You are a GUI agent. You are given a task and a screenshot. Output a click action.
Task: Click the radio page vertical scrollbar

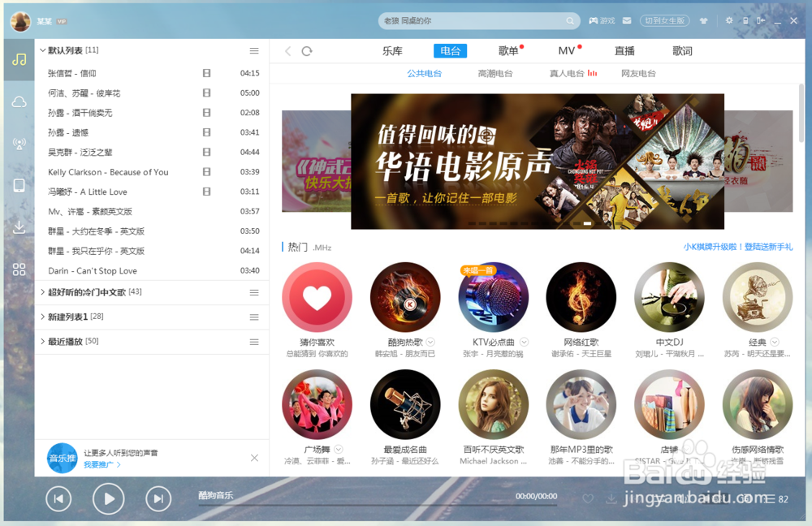(801, 114)
